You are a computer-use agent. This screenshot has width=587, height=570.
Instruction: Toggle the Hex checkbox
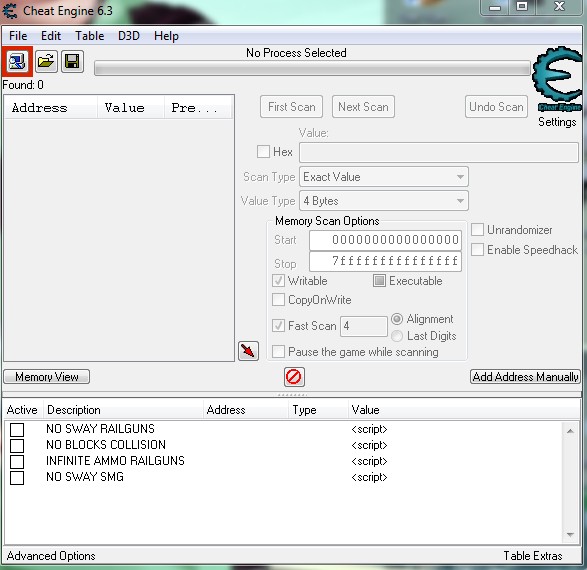coord(263,152)
